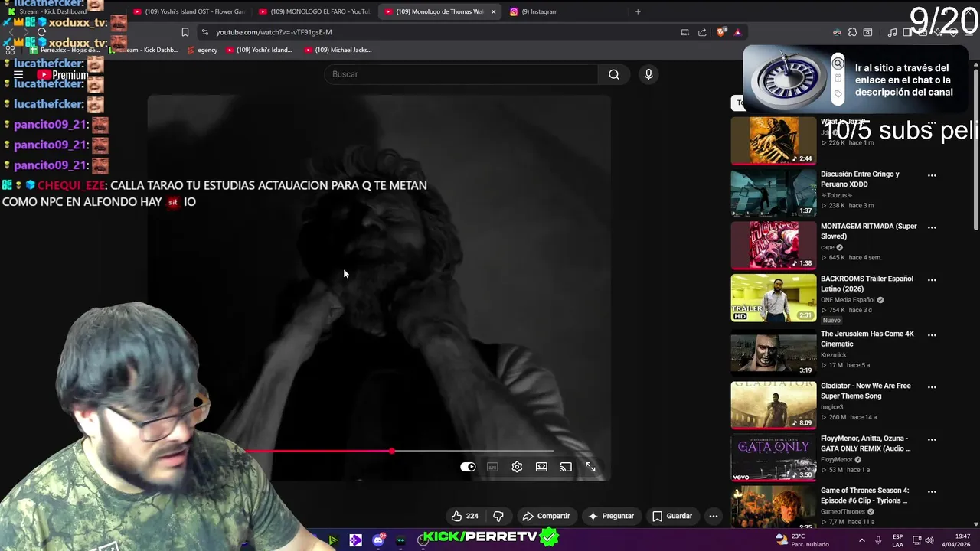Screen dimensions: 980x551
Task: Open the Brave Shields lion icon
Action: tap(721, 32)
